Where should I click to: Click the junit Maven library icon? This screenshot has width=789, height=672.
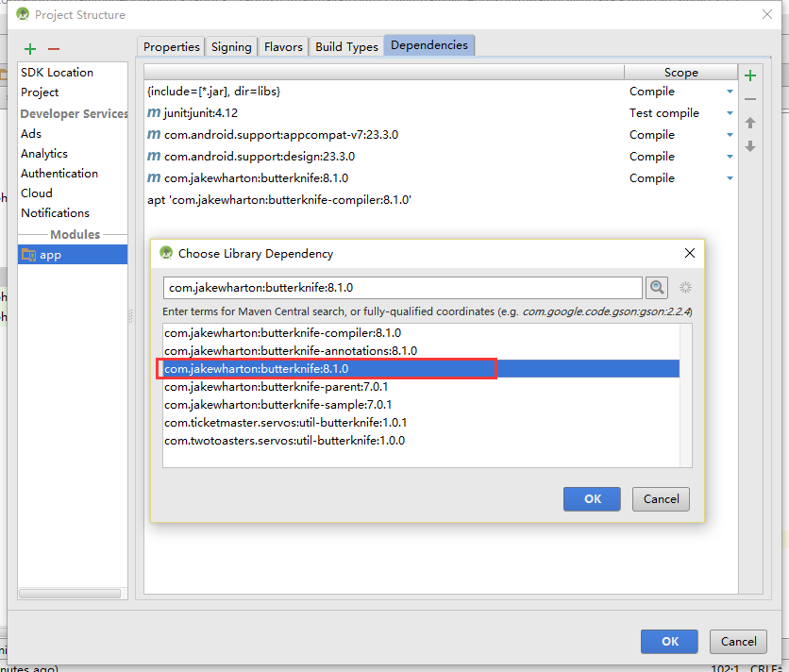(x=154, y=112)
